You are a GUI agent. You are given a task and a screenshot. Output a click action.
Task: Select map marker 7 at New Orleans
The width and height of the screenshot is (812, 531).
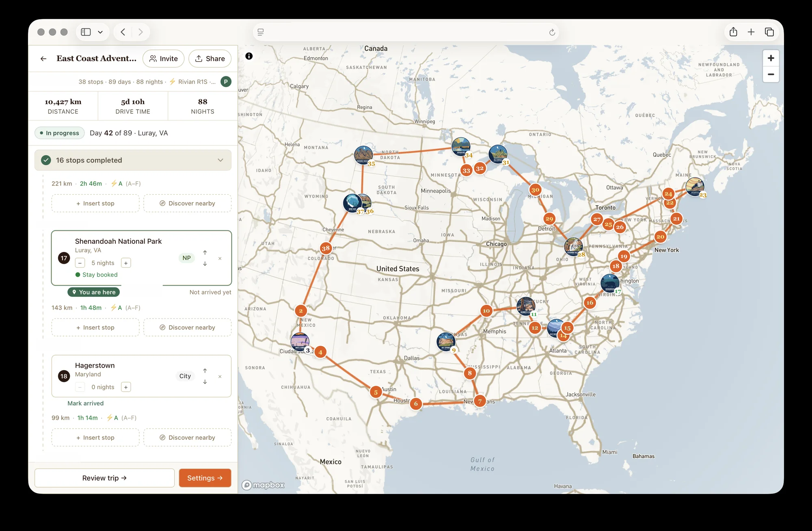(x=479, y=401)
